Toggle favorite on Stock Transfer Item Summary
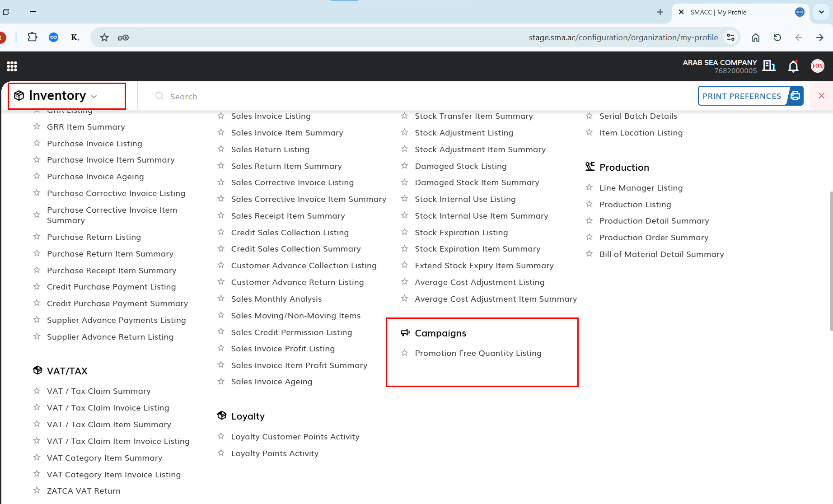This screenshot has height=504, width=833. [x=405, y=116]
